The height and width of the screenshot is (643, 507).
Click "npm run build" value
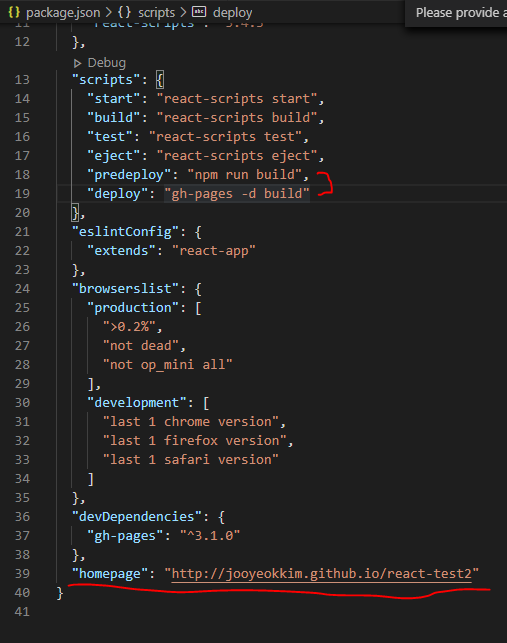click(x=244, y=175)
